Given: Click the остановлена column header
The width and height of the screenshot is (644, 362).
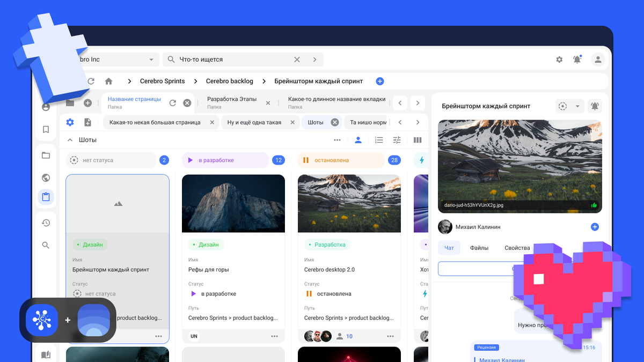Looking at the screenshot, I should (341, 160).
